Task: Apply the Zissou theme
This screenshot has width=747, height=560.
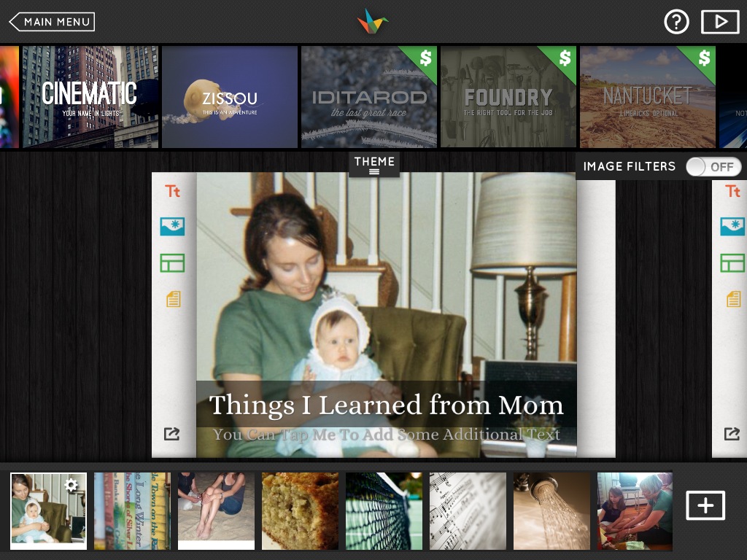Action: 230,97
